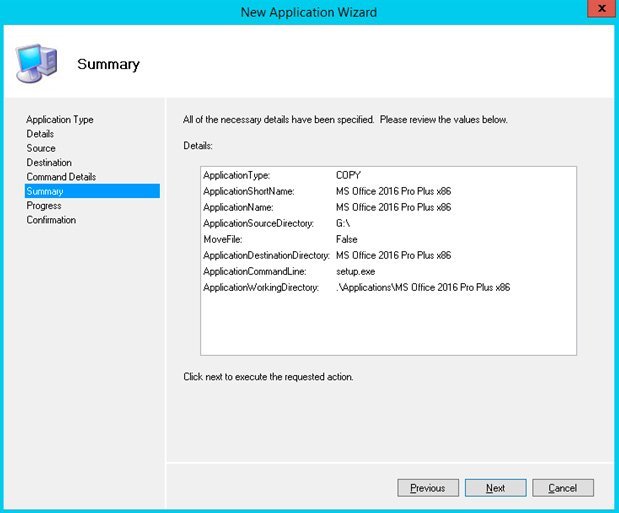This screenshot has width=619, height=513.
Task: Select the Details step in sidebar
Action: [40, 134]
